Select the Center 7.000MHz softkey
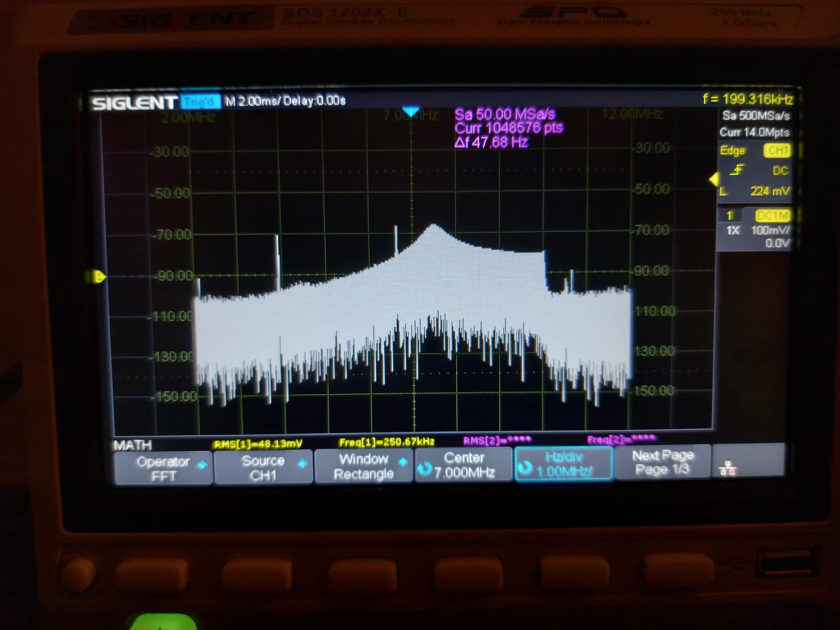The height and width of the screenshot is (630, 840). pos(464,465)
